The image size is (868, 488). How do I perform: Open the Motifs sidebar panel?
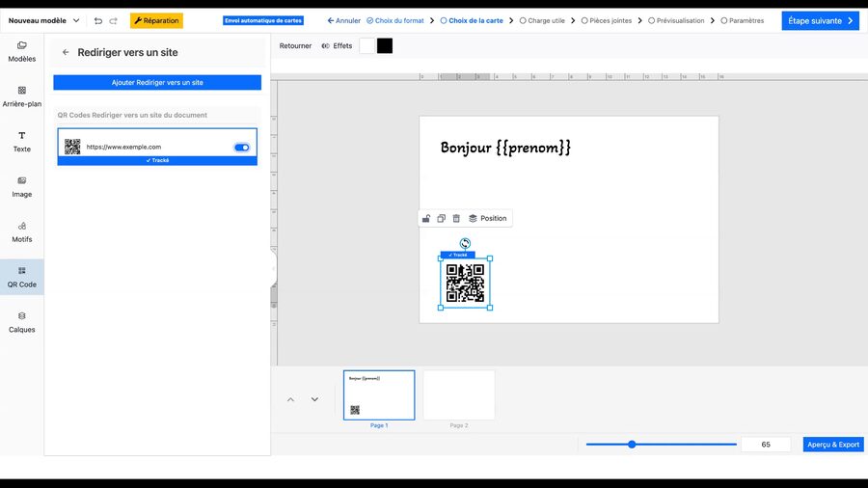tap(21, 232)
